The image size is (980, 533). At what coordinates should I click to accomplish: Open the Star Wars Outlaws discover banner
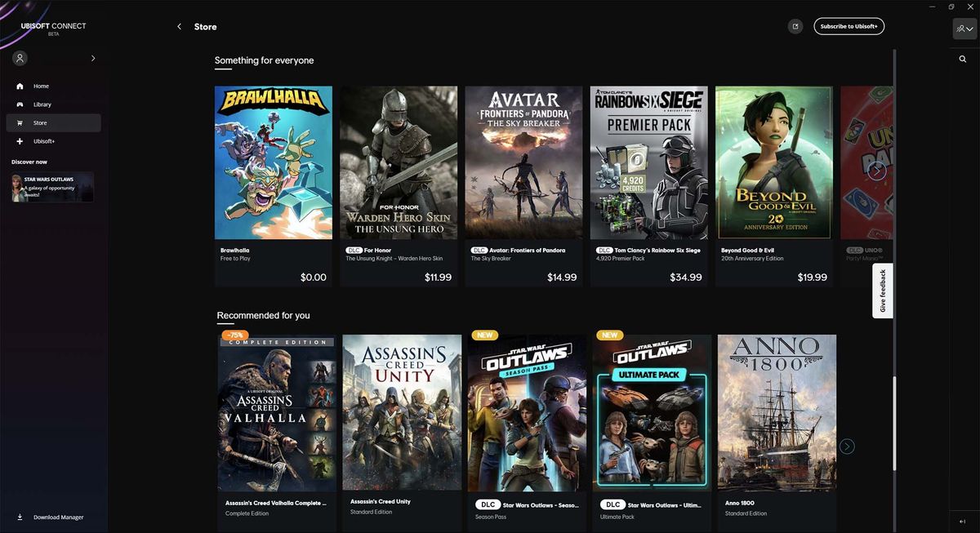[x=52, y=187]
